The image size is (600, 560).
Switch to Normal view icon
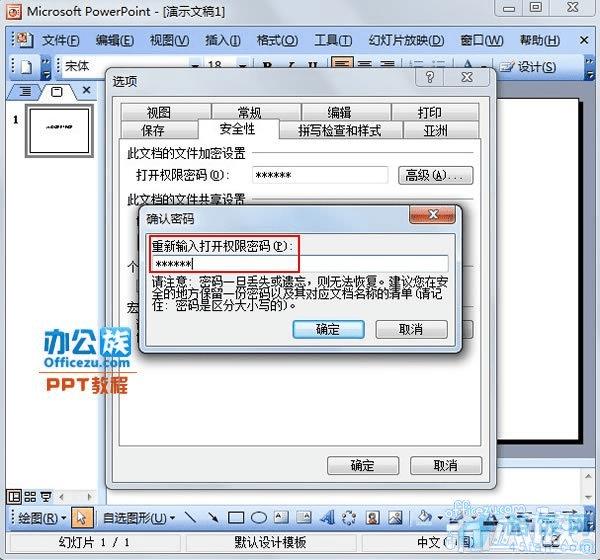tap(14, 497)
